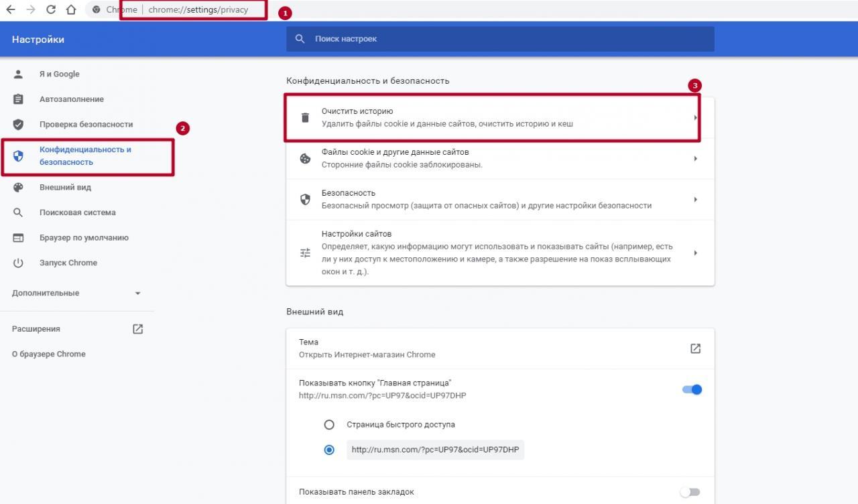Screen dimensions: 858x504
Task: Click the blue shield icon in the sidebar
Action: pyautogui.click(x=18, y=155)
